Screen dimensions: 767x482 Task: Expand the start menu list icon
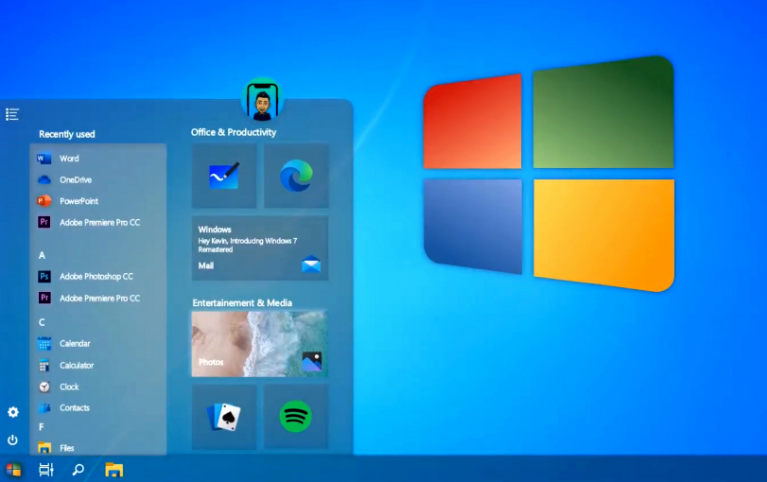[x=12, y=115]
